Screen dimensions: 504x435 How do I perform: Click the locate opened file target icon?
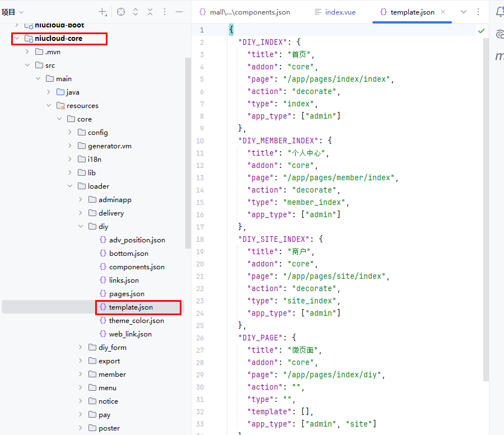coord(121,12)
